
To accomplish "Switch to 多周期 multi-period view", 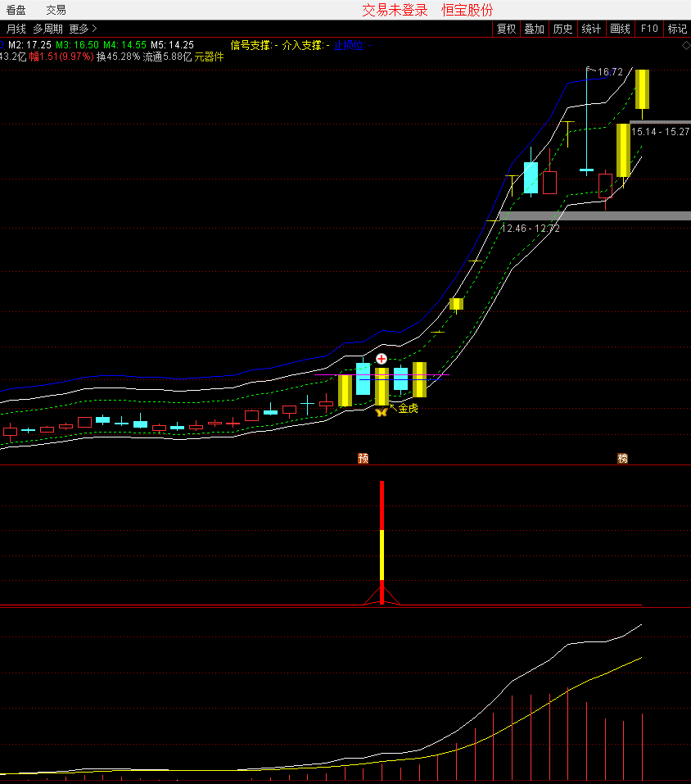I will pyautogui.click(x=48, y=29).
